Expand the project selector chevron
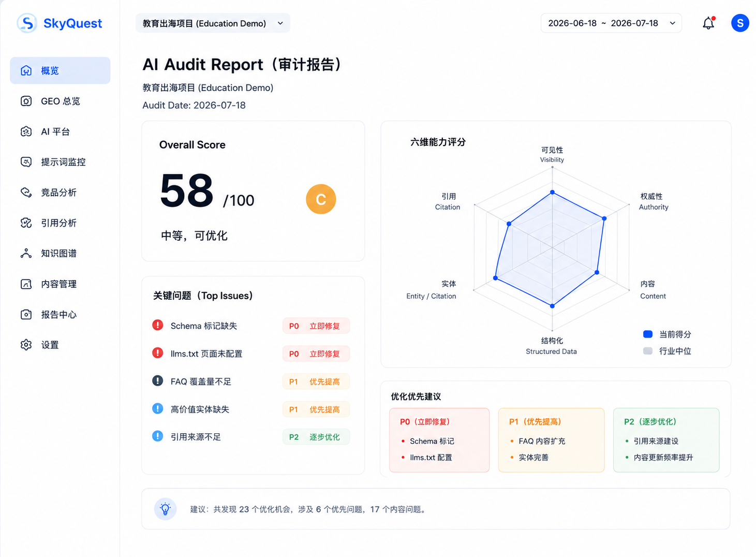 pos(280,23)
